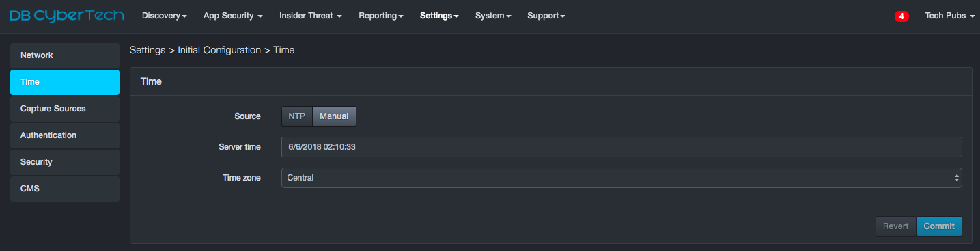Open the Time zone dropdown

coord(621,178)
